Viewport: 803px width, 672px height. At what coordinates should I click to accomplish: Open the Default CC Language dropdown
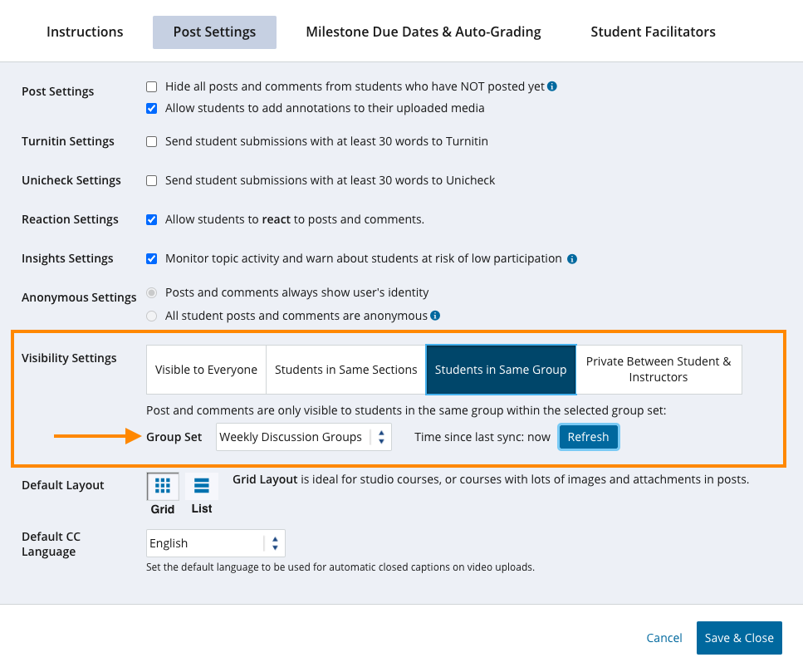[215, 543]
